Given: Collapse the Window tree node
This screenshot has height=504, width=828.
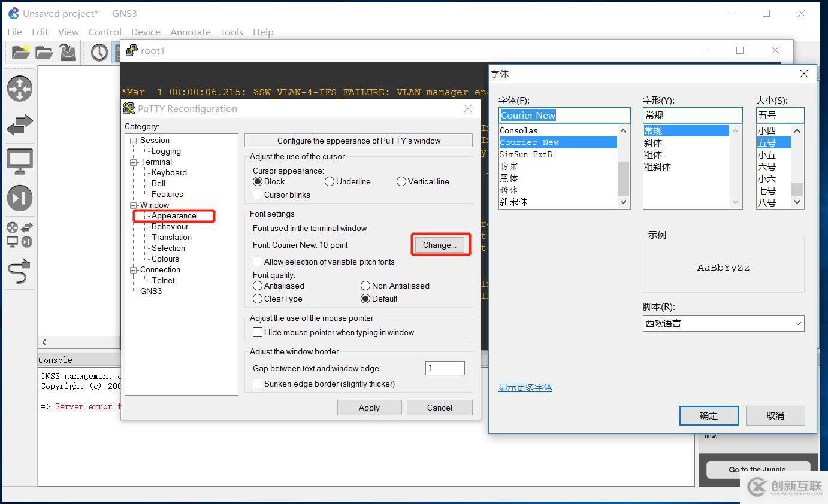Looking at the screenshot, I should [x=134, y=205].
